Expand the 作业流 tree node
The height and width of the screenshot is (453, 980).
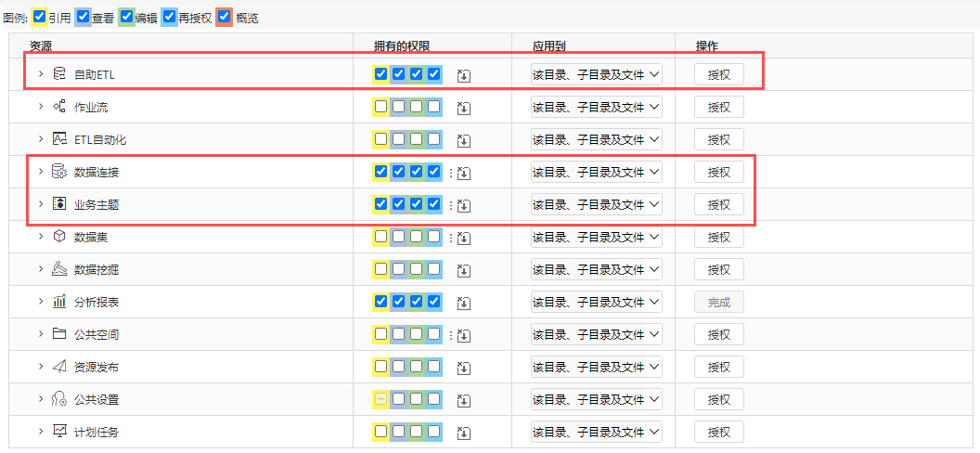41,107
